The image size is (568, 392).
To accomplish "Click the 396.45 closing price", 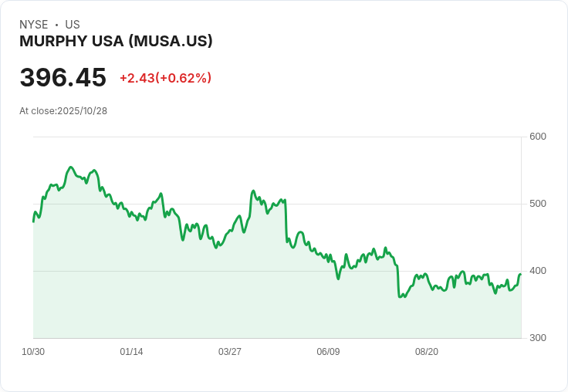I will click(63, 78).
